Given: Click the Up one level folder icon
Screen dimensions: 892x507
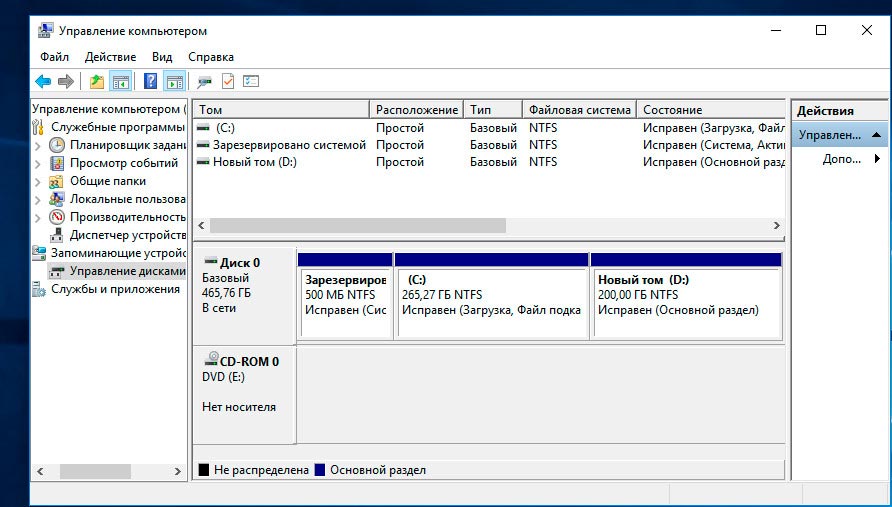Looking at the screenshot, I should (96, 82).
